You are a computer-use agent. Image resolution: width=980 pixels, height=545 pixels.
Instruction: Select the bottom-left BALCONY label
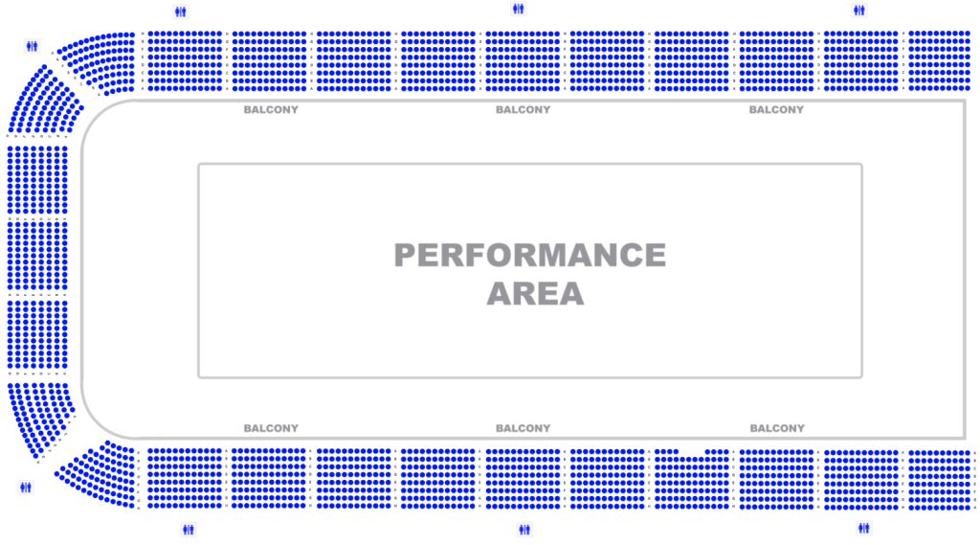pyautogui.click(x=271, y=428)
